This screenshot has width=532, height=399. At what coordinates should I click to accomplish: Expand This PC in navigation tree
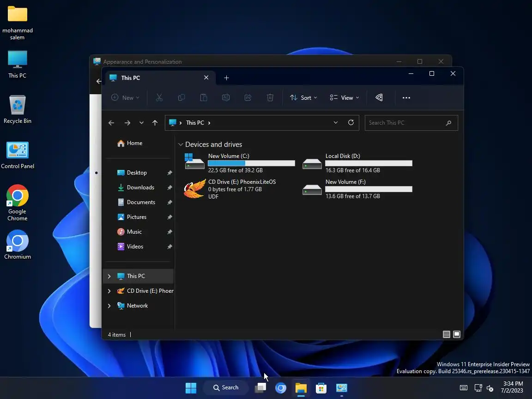coord(109,276)
